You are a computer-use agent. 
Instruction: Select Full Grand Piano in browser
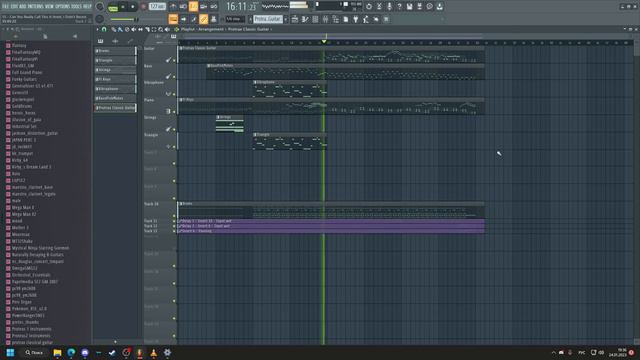[27, 72]
